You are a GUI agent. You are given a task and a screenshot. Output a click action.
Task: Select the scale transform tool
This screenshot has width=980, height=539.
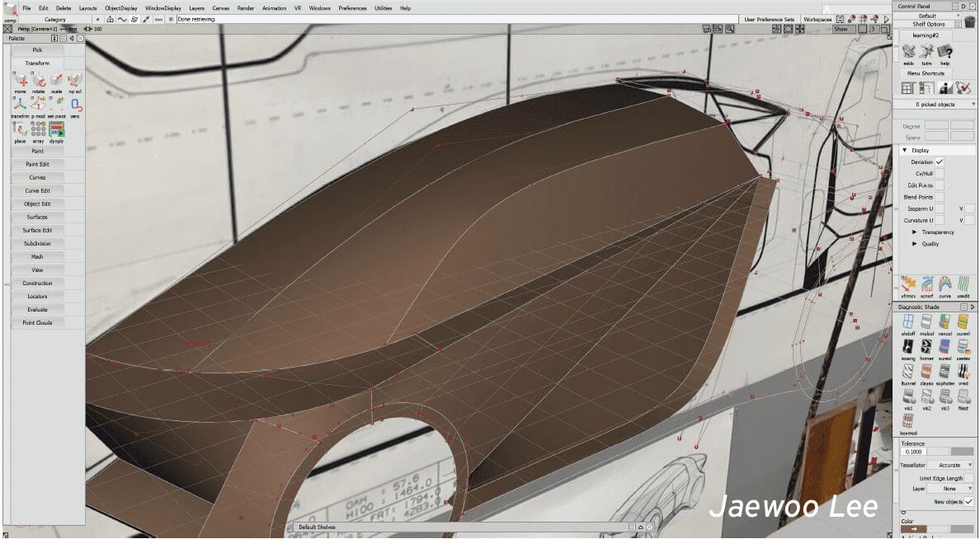pos(57,79)
